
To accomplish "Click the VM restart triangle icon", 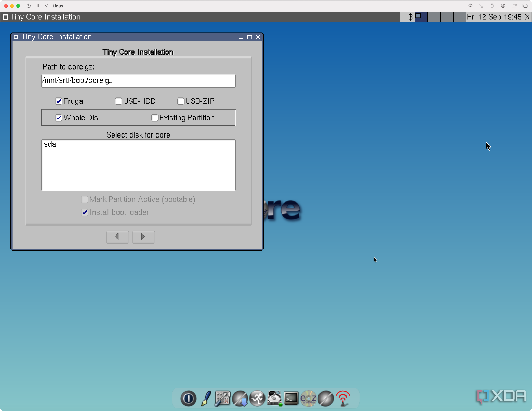I will pyautogui.click(x=47, y=6).
